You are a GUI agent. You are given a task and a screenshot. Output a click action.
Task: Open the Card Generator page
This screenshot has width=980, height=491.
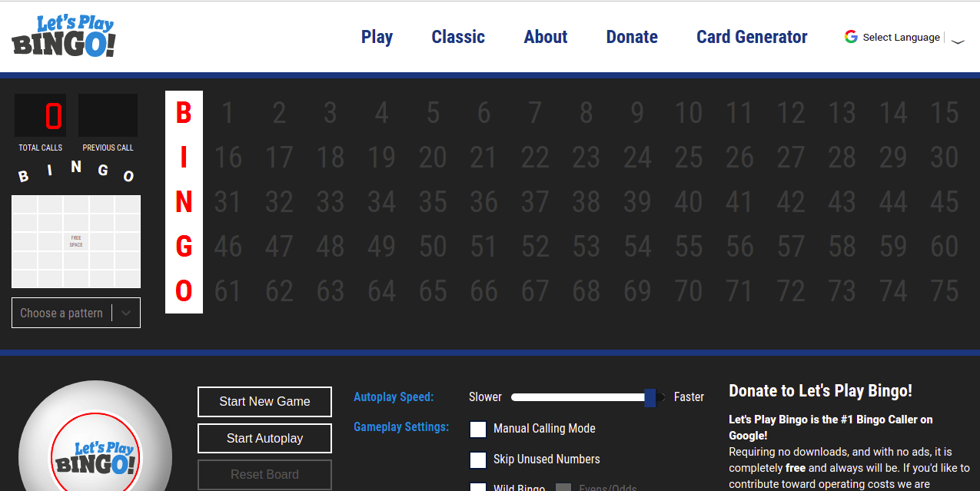[x=752, y=36]
